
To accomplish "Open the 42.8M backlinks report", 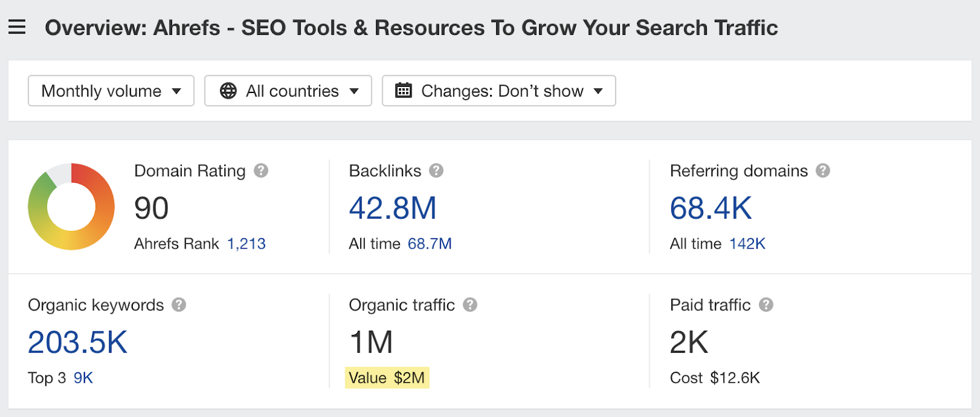I will 392,208.
